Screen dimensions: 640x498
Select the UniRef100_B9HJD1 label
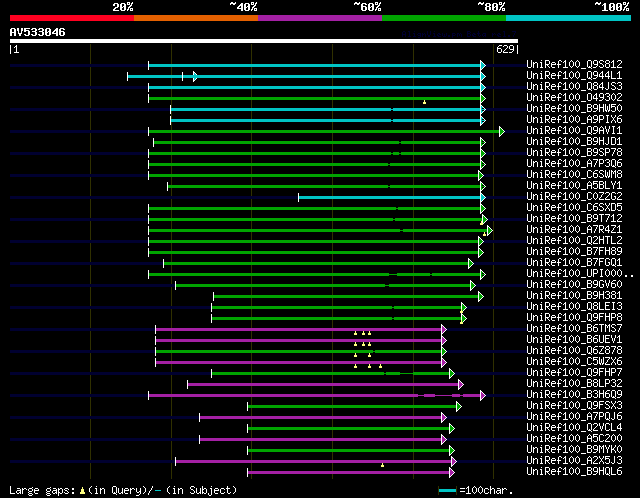coord(574,141)
